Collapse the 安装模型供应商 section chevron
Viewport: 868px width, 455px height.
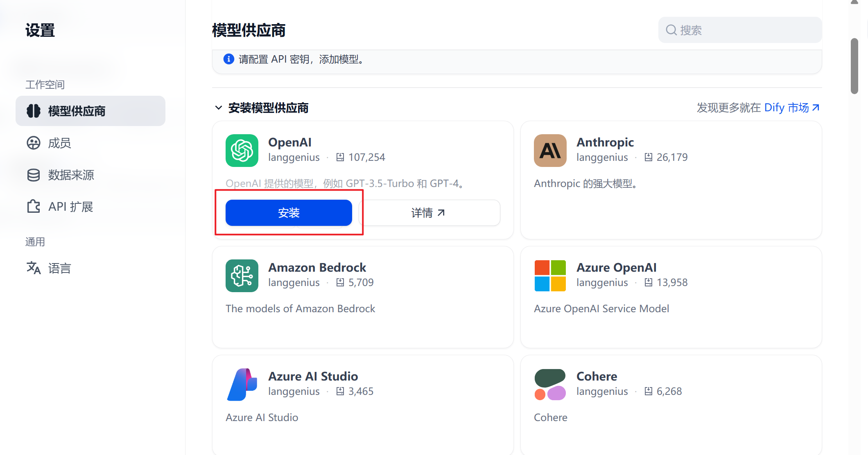point(219,108)
